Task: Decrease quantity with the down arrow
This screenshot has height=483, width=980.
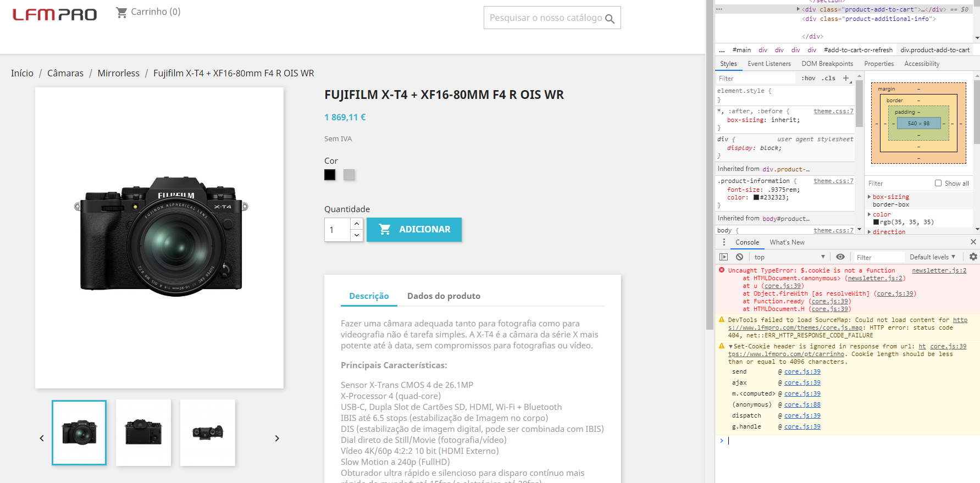Action: [357, 235]
